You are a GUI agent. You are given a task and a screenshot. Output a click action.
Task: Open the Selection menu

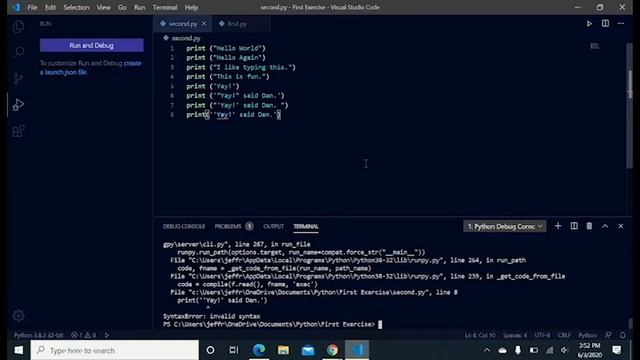(x=76, y=7)
